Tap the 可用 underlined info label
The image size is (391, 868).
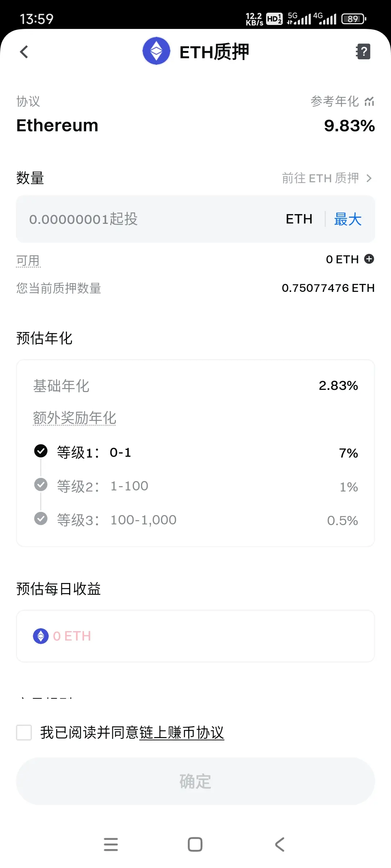point(28,260)
